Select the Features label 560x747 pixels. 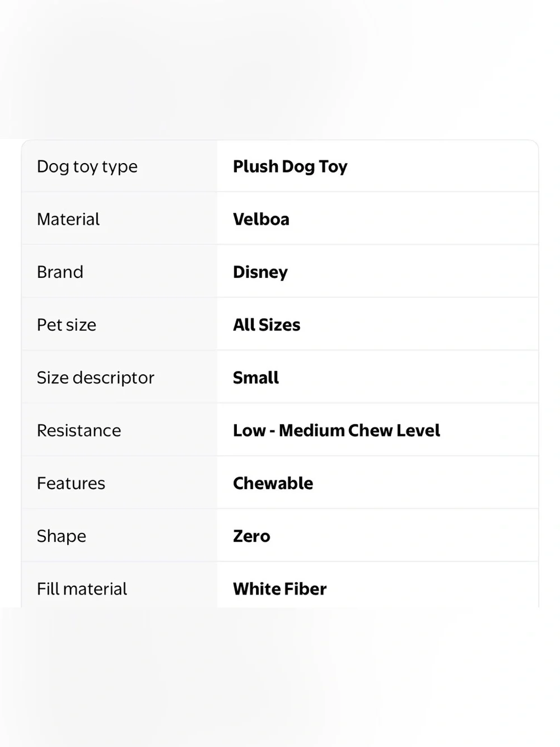(71, 483)
